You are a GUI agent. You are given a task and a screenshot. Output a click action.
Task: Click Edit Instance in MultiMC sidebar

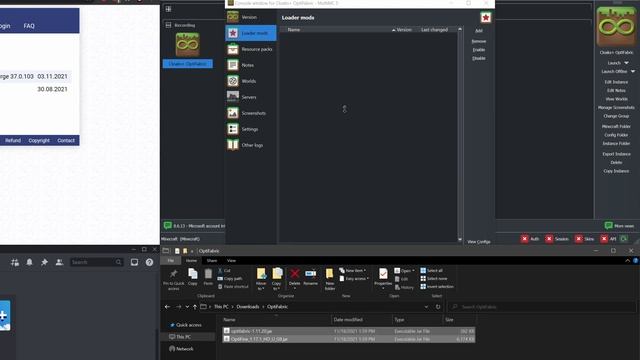(x=616, y=82)
